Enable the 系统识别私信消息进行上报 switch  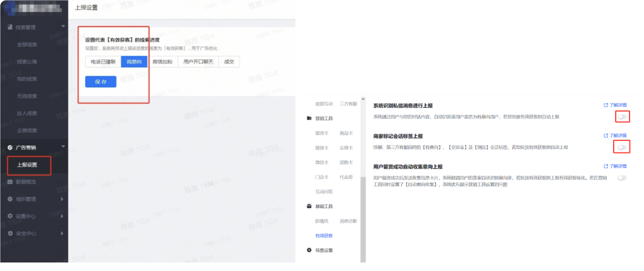coord(622,116)
